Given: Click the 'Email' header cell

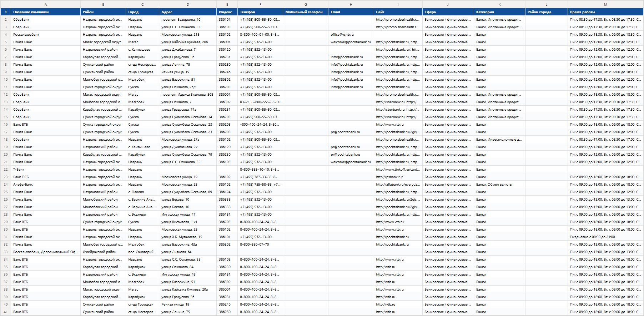Looking at the screenshot, I should 351,12.
